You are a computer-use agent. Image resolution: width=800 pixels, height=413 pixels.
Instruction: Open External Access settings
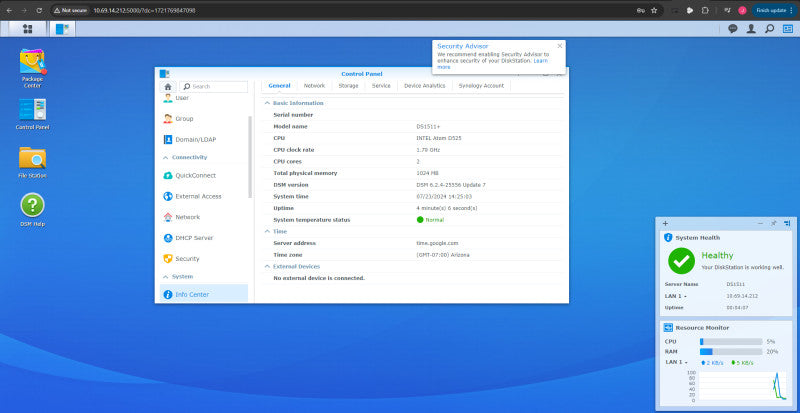click(x=204, y=196)
